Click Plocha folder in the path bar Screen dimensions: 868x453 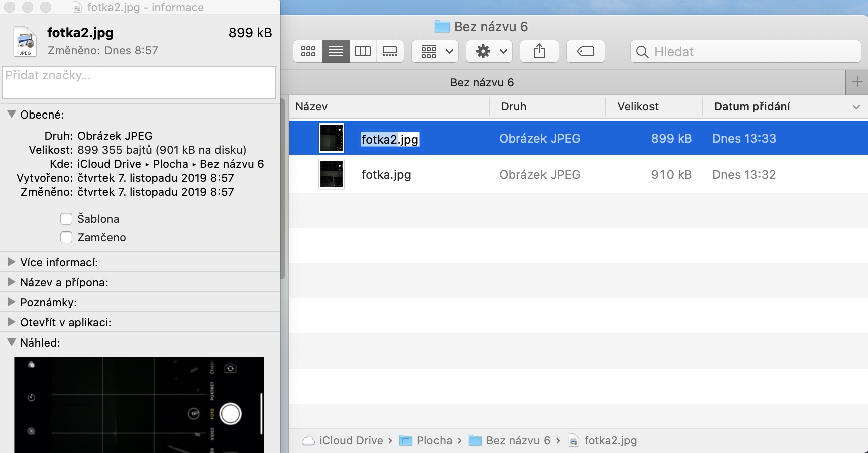[x=426, y=440]
